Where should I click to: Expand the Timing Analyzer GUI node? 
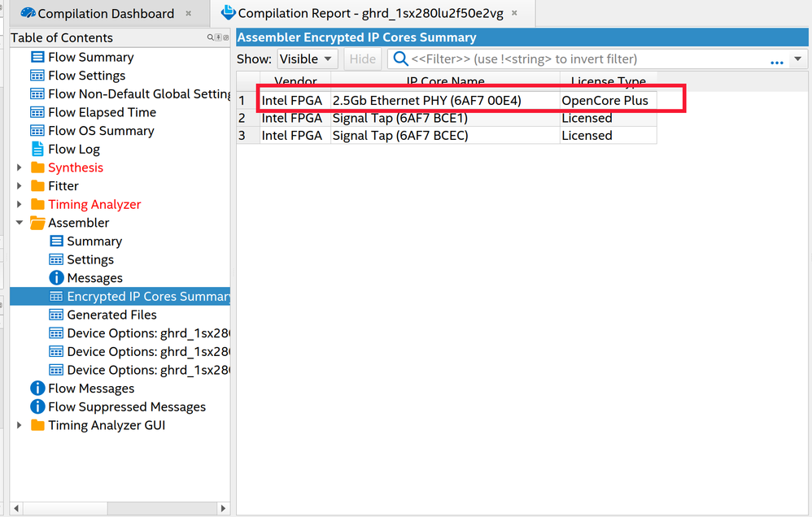click(x=20, y=425)
